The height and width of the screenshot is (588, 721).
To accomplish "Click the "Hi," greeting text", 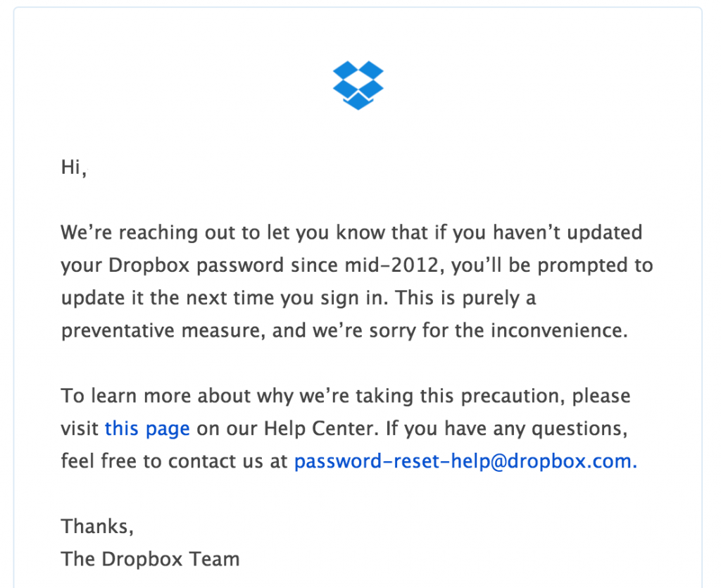I will point(74,167).
